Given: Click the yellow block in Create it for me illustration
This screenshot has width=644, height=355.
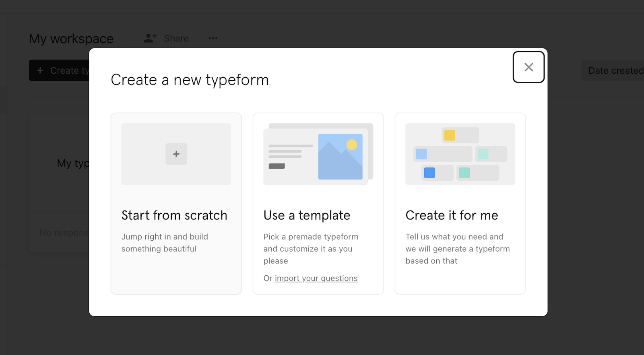Looking at the screenshot, I should [450, 135].
